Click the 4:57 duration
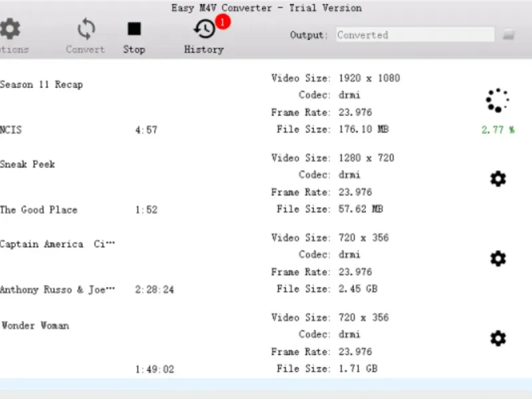Screen dimensions: 532x399 coord(146,130)
